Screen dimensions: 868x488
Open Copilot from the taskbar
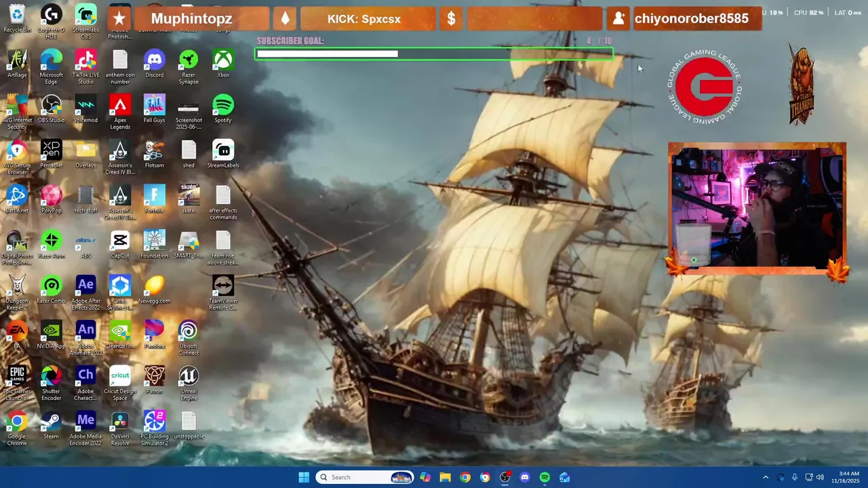click(x=425, y=477)
